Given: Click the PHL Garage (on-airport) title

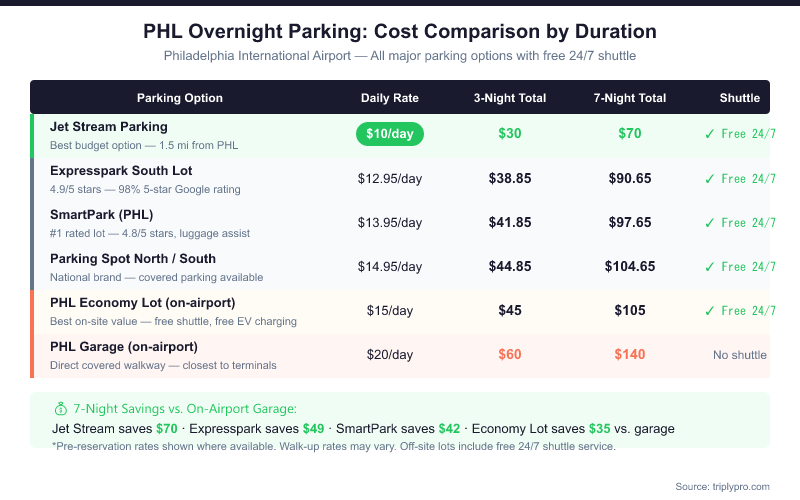Looking at the screenshot, I should (x=124, y=347).
